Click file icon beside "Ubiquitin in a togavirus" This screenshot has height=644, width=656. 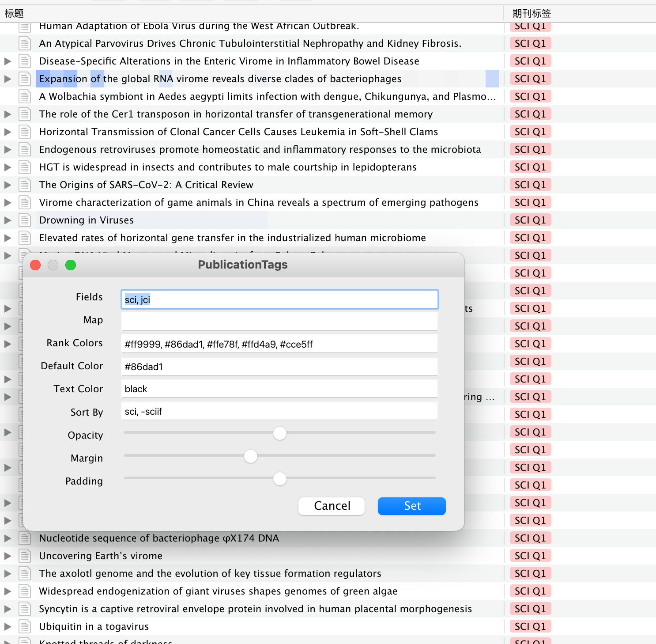[25, 626]
